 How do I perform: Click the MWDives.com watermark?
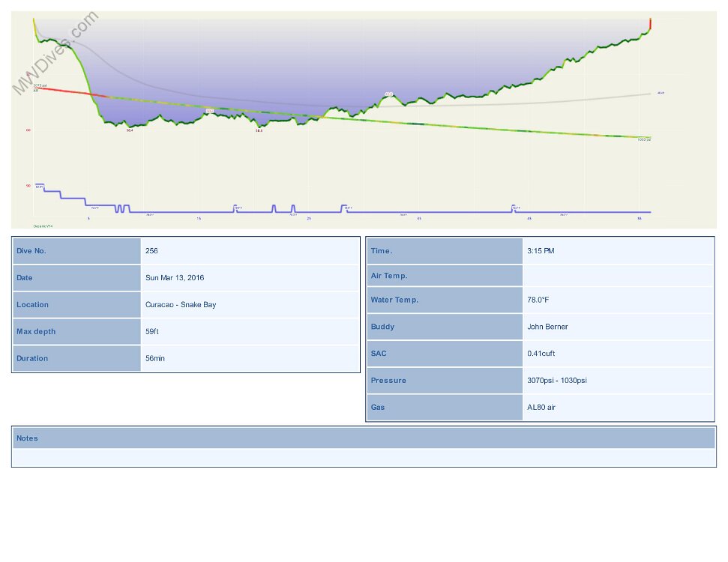pyautogui.click(x=55, y=52)
